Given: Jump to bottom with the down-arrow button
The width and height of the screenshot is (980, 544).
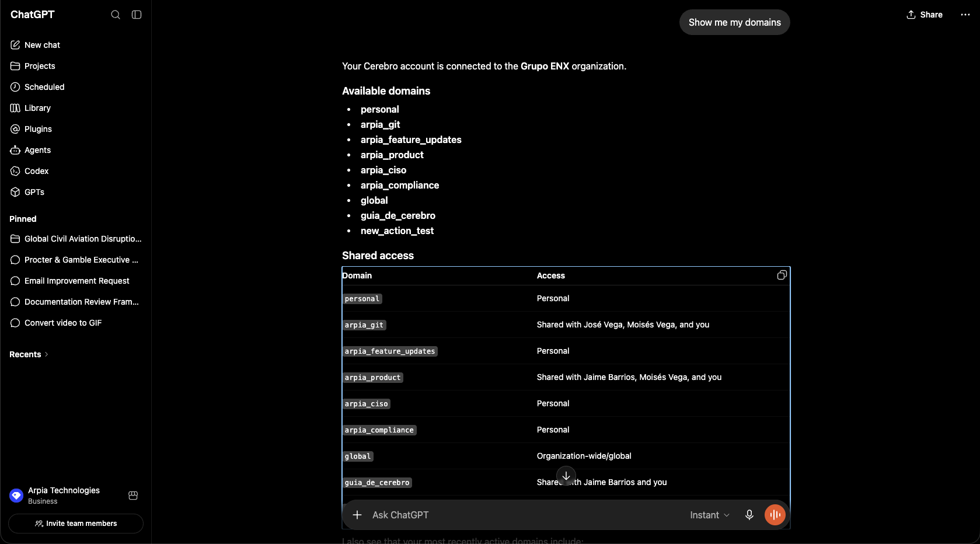Looking at the screenshot, I should tap(566, 476).
